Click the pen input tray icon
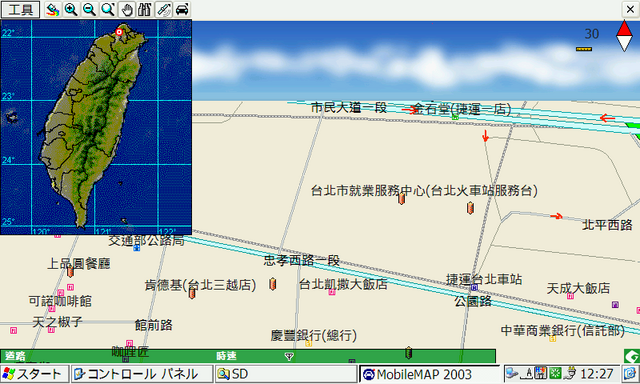Screen dimensions: 640x384 tap(529, 373)
